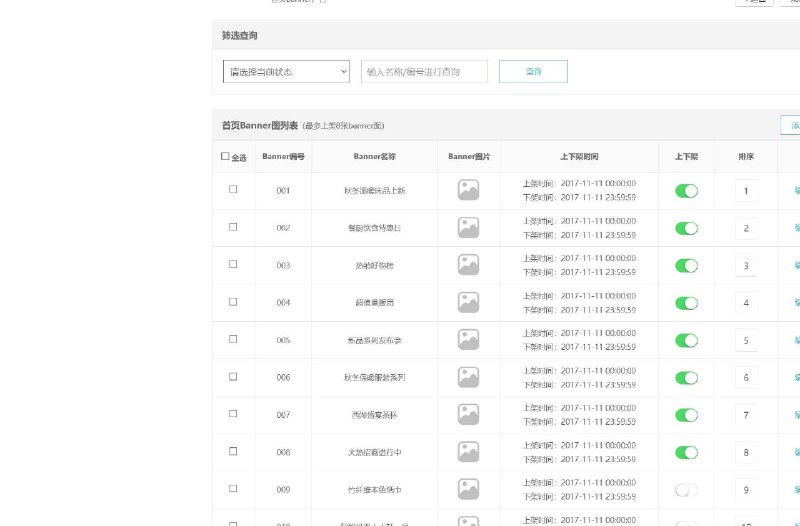This screenshot has width=800, height=526.
Task: Click the banner name in row 005
Action: pos(374,340)
